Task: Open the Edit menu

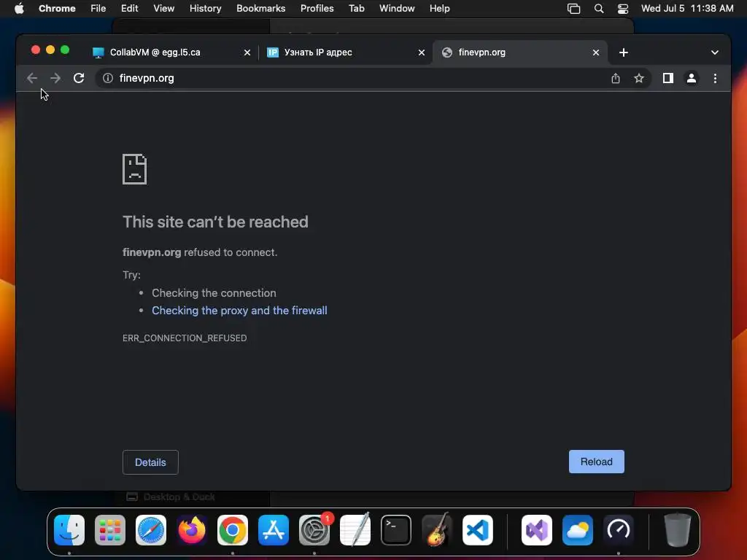Action: tap(130, 9)
